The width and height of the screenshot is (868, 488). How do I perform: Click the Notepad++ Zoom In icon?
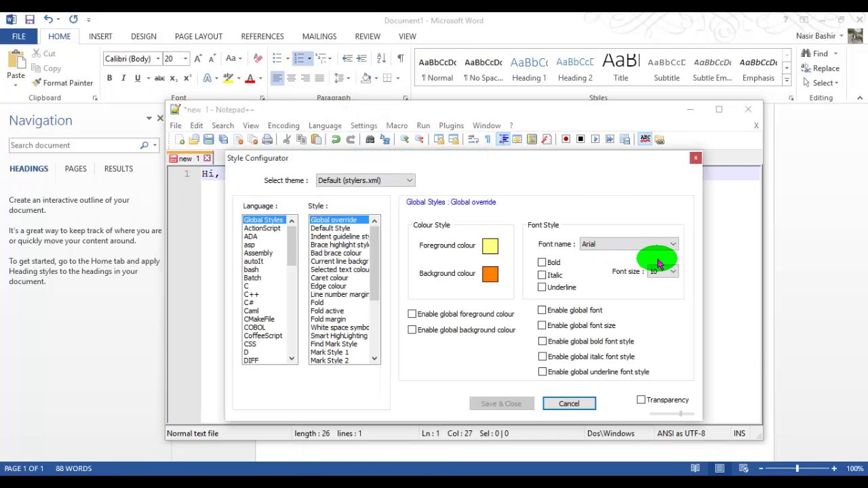405,139
